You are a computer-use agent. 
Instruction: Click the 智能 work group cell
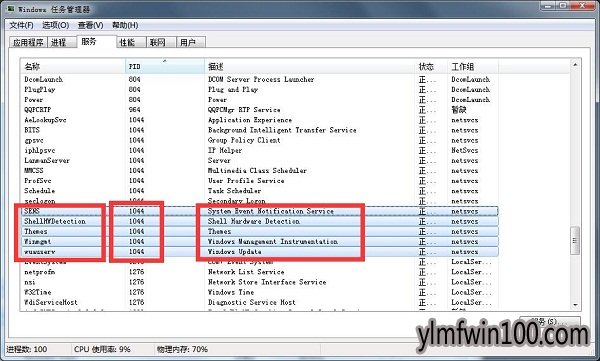[x=459, y=109]
